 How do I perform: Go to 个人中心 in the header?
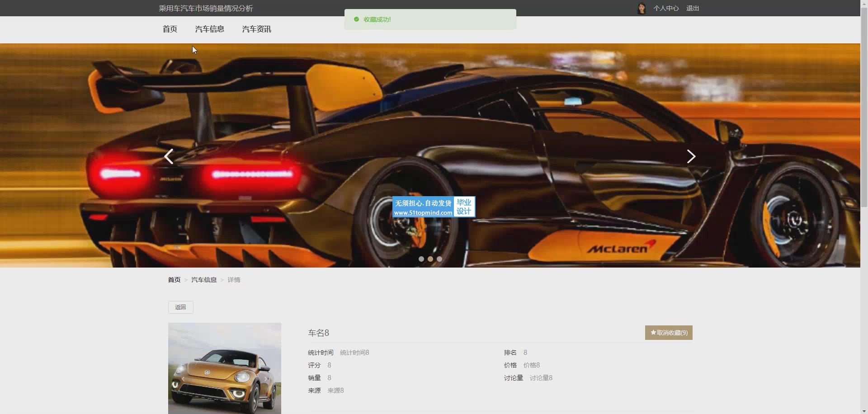[x=665, y=8]
